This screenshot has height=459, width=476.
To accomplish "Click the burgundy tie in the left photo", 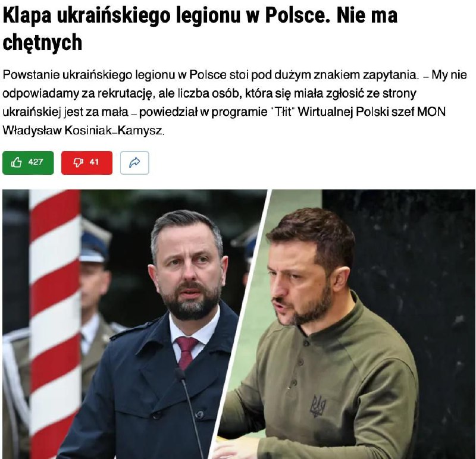I will click(x=186, y=353).
